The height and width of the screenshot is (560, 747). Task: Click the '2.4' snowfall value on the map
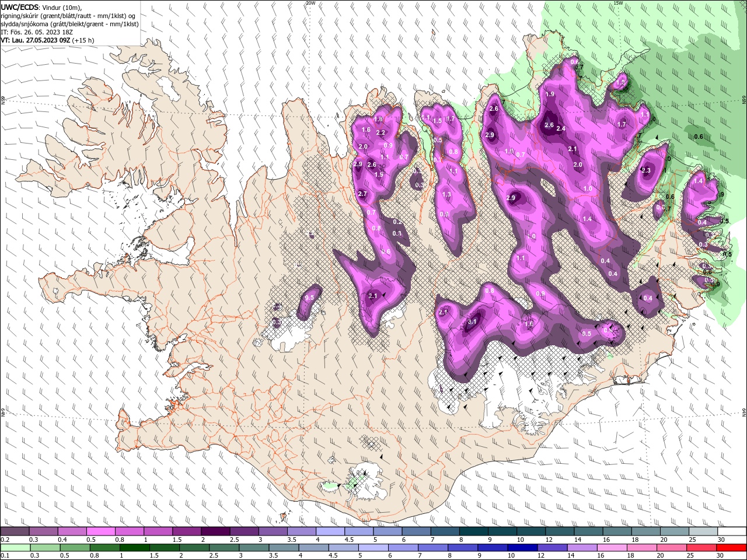pos(561,128)
